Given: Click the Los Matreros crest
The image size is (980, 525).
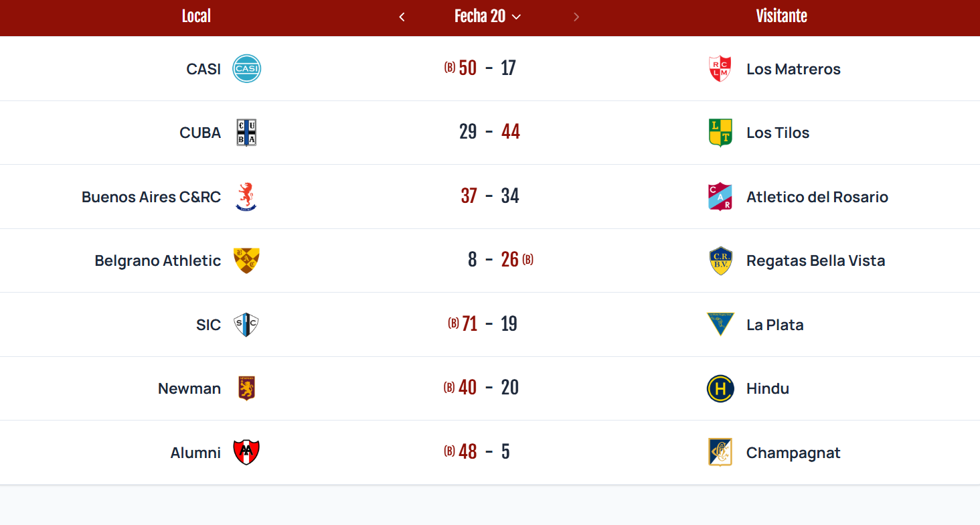Looking at the screenshot, I should click(x=720, y=69).
